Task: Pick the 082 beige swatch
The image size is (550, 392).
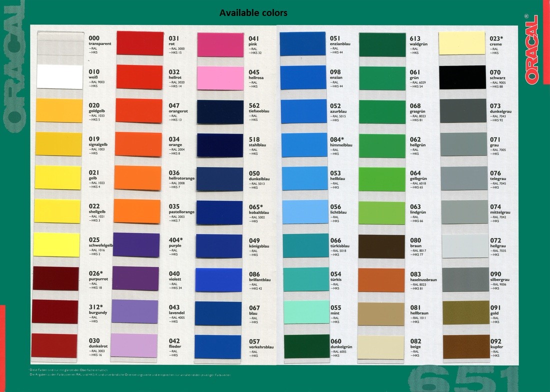Action: (381, 347)
